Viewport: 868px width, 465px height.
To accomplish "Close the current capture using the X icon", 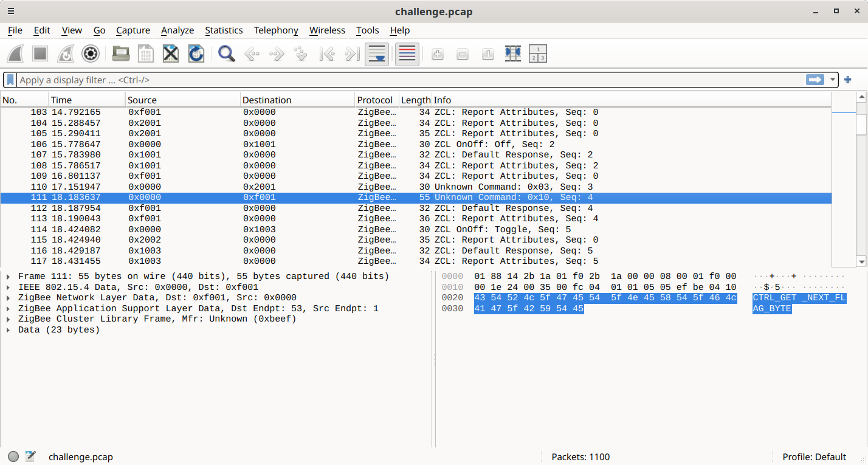I will coord(170,53).
